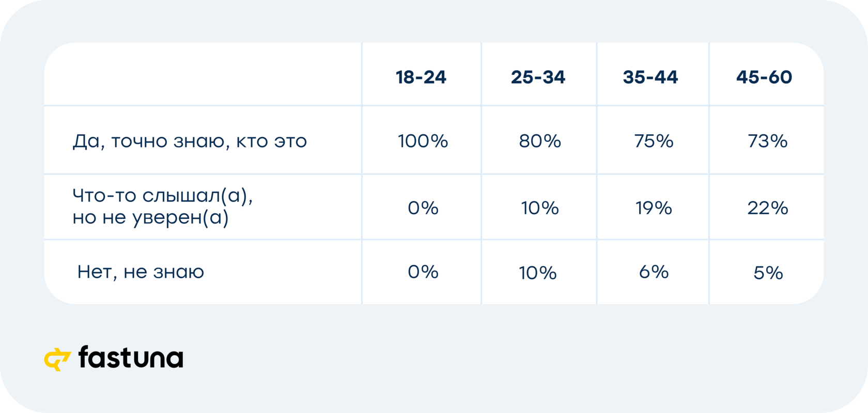The image size is (868, 413).
Task: Click the 22% cell in the 45-60 column
Action: click(767, 208)
